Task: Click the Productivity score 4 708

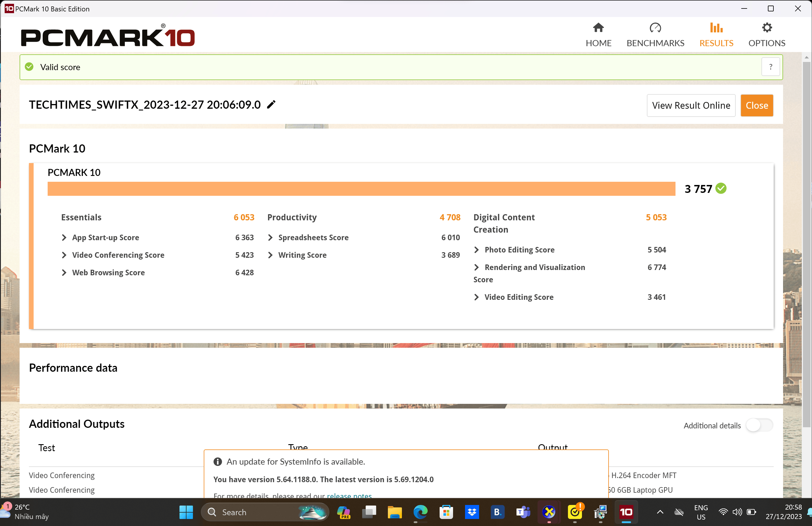Action: 450,217
